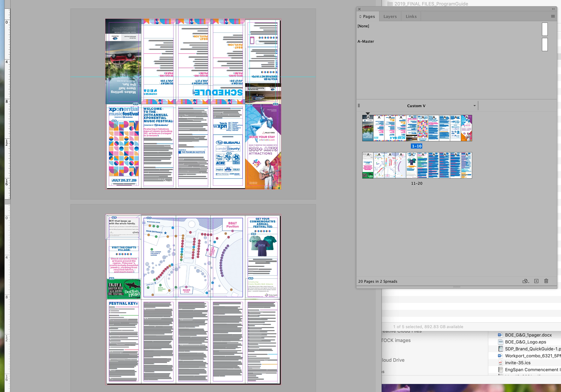
Task: Cycle Pages panel view with tab arrows
Action: click(360, 17)
